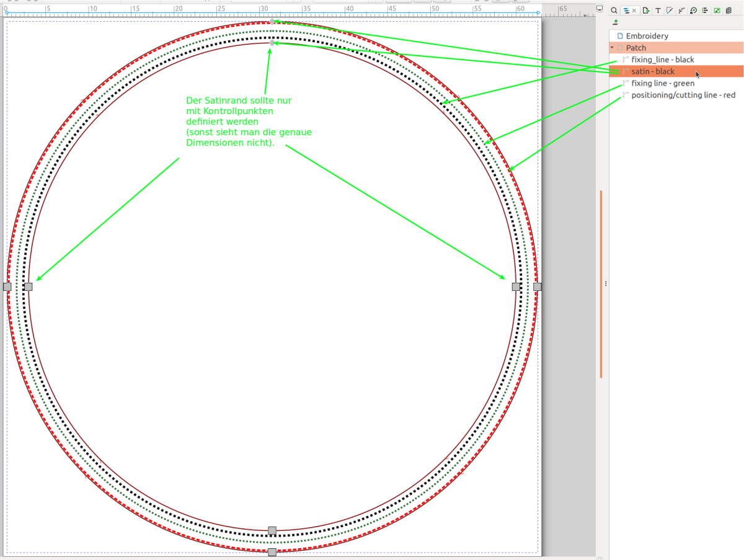This screenshot has width=744, height=560.
Task: Select the 'fixing_line - black' object
Action: point(676,60)
